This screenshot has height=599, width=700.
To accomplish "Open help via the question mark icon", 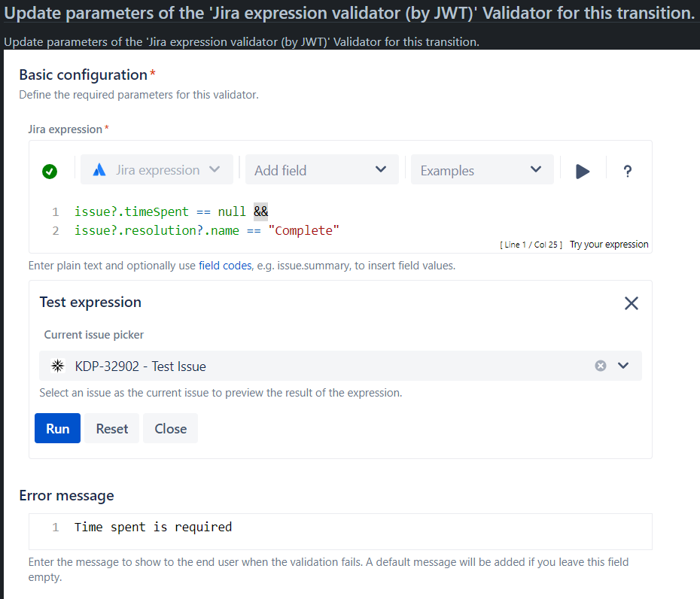I will click(627, 171).
